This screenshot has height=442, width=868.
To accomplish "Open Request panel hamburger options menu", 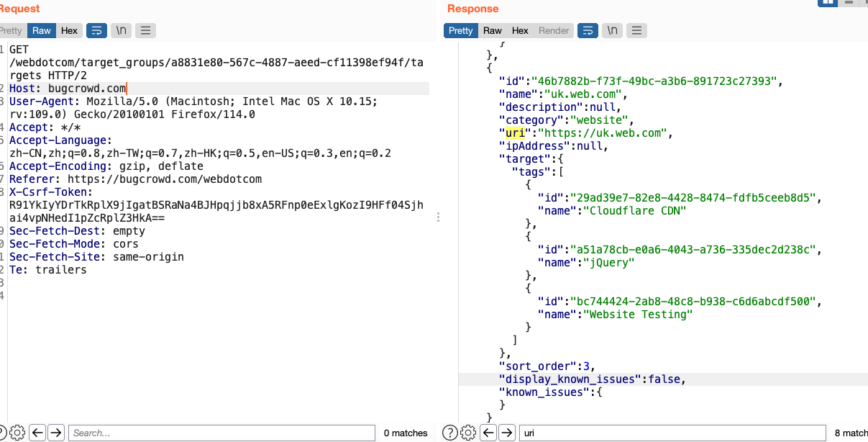I will 145,30.
